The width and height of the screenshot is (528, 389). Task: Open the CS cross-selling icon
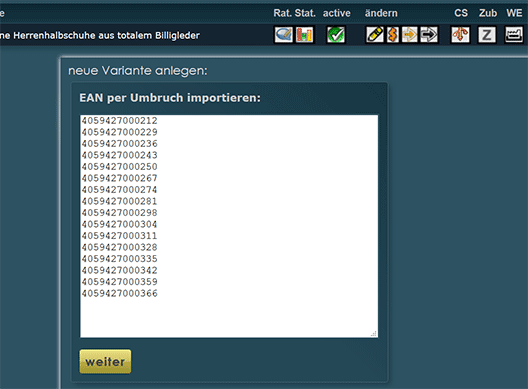pyautogui.click(x=460, y=35)
